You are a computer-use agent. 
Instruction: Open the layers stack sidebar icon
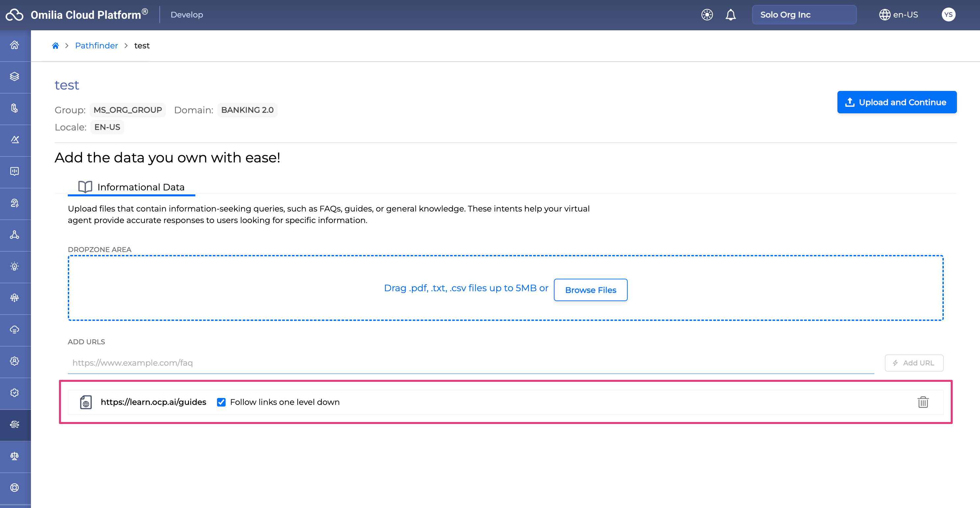tap(14, 76)
